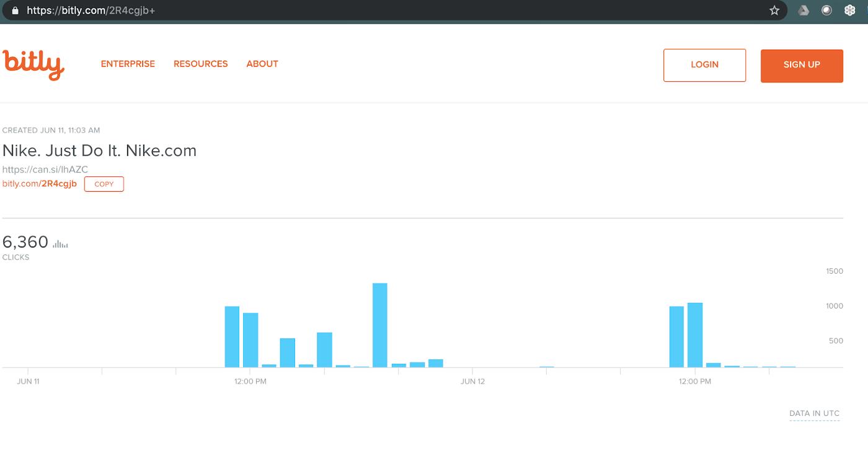Bookmark this page with the star icon

pyautogui.click(x=774, y=11)
